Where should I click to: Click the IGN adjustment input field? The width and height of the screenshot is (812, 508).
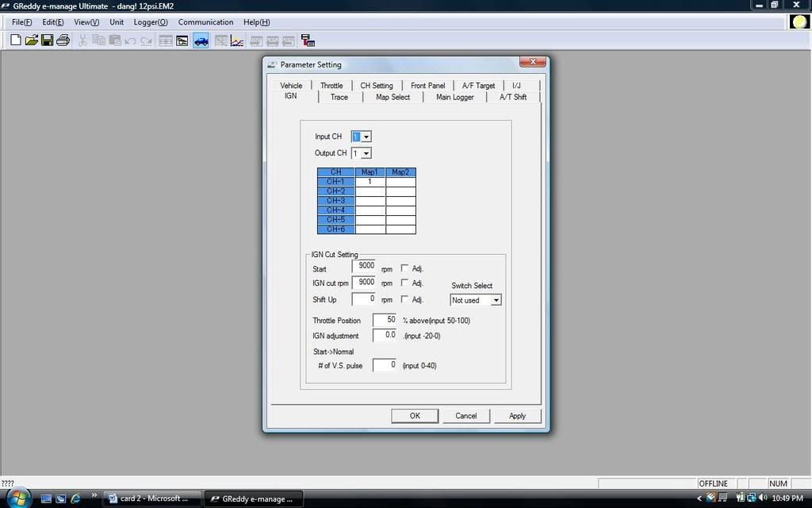tap(385, 336)
